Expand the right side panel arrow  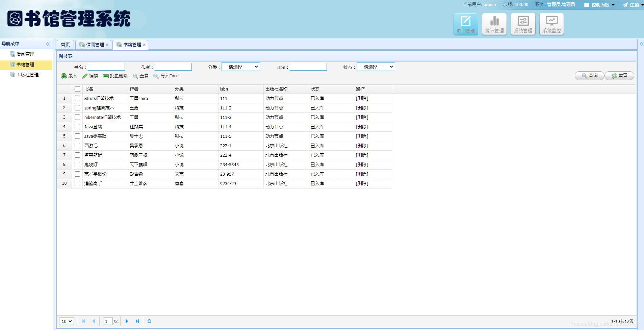(x=641, y=44)
